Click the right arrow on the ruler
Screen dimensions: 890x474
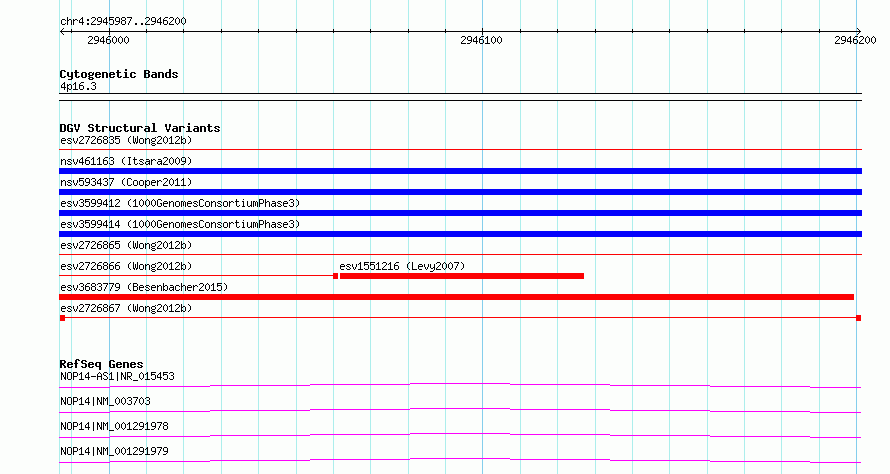coord(858,31)
